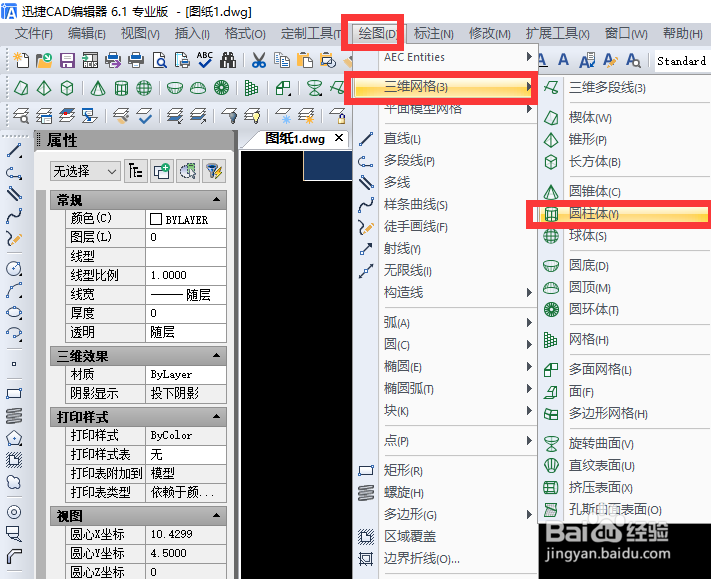711x579 pixels.
Task: Expand the AEC Entities submenu
Action: click(x=458, y=57)
